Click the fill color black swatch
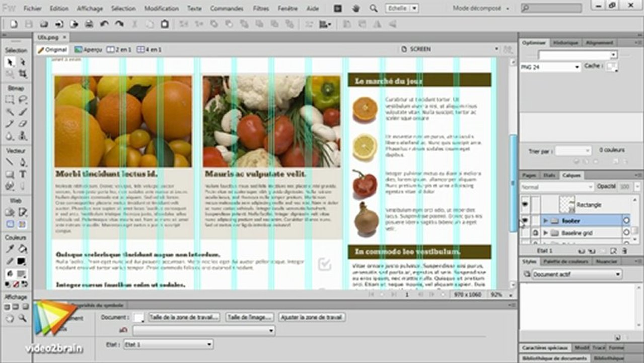The width and height of the screenshot is (644, 363). pos(21,261)
